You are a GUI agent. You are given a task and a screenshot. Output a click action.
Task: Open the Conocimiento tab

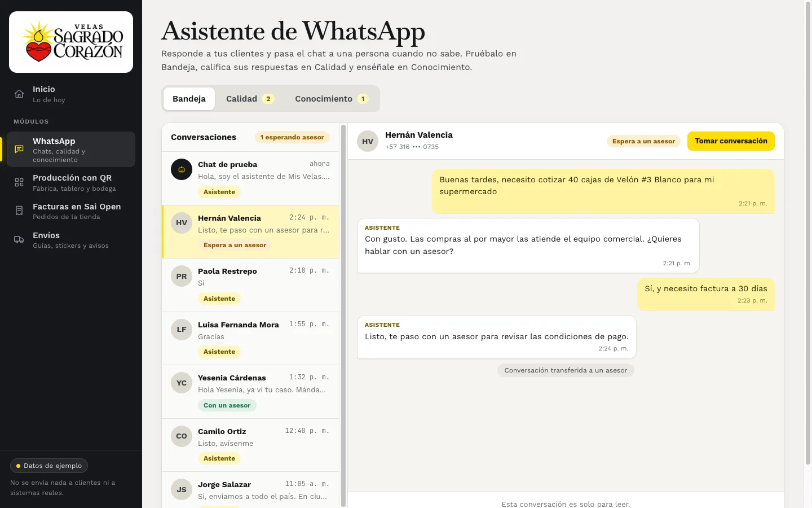tap(332, 99)
